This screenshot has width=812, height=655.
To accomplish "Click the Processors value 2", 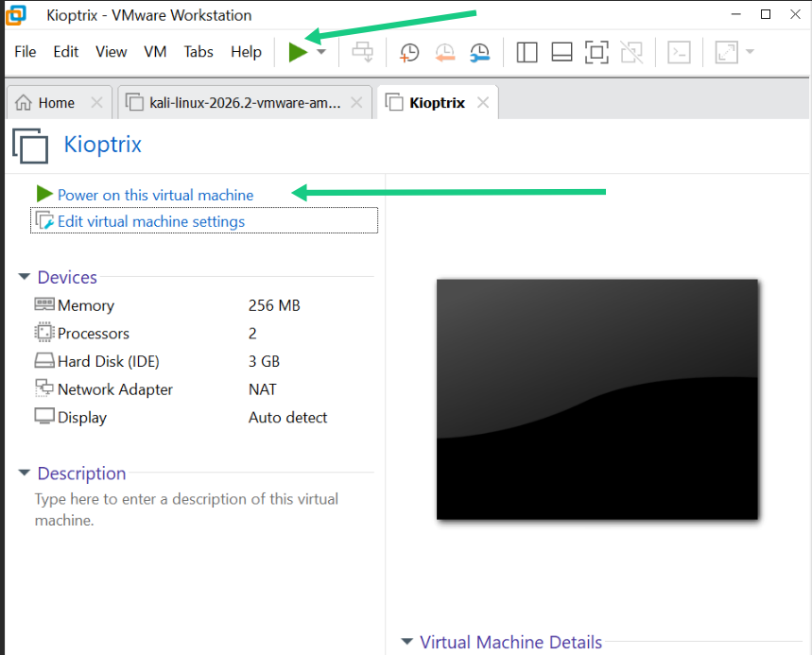I will 252,334.
